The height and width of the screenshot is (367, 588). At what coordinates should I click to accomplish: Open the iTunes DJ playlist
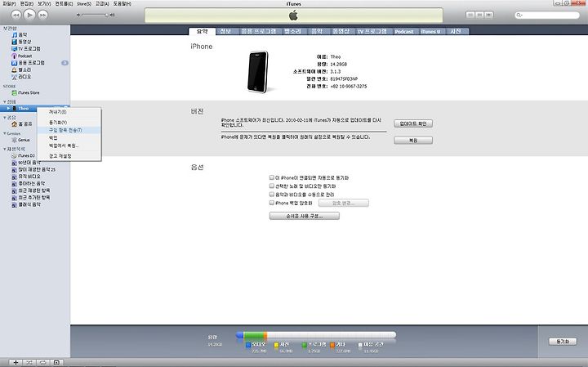[x=23, y=155]
